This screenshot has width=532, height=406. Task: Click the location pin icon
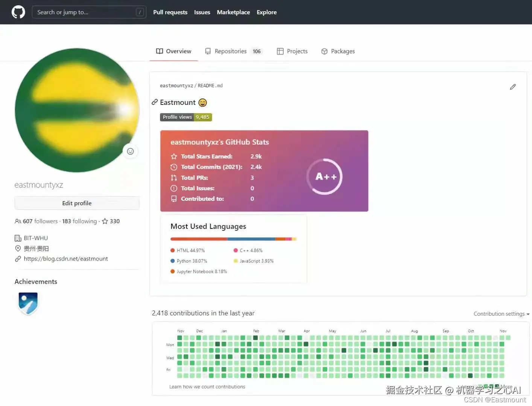point(18,248)
